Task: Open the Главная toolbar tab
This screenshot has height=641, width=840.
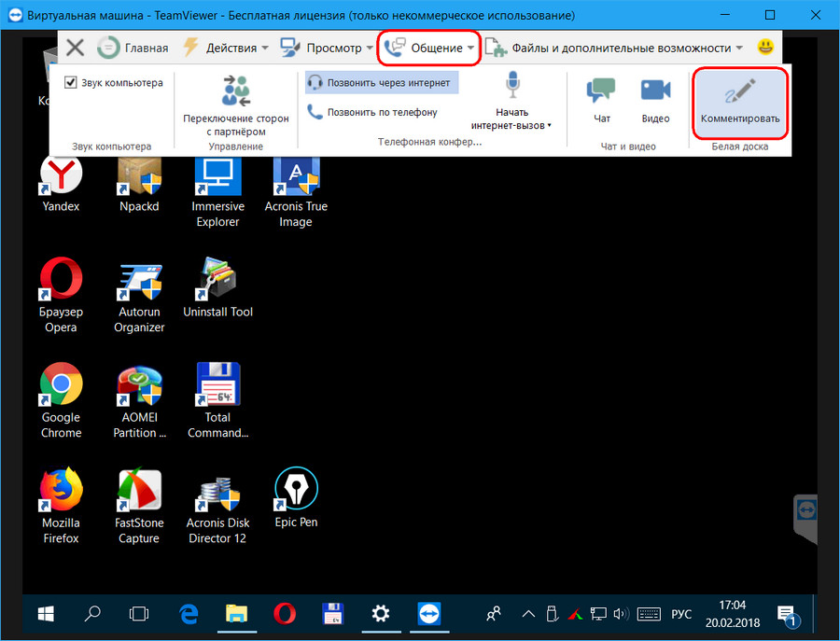Action: point(133,48)
